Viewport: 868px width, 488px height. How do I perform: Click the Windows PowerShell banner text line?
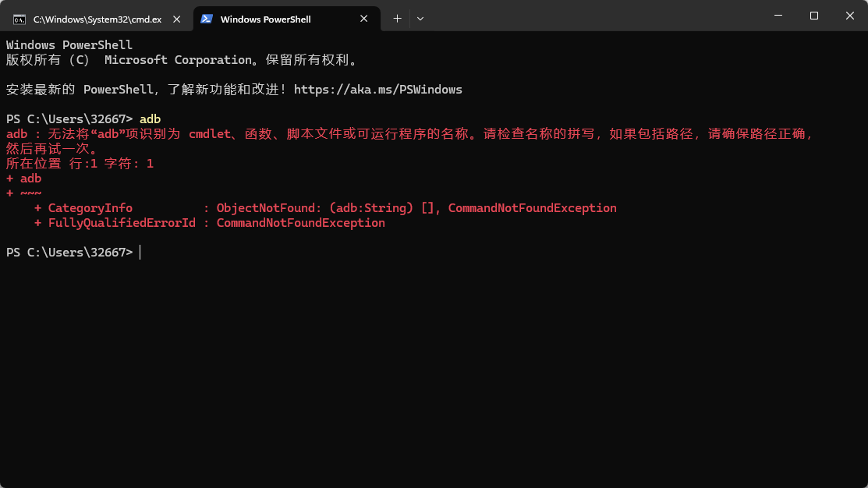point(69,45)
